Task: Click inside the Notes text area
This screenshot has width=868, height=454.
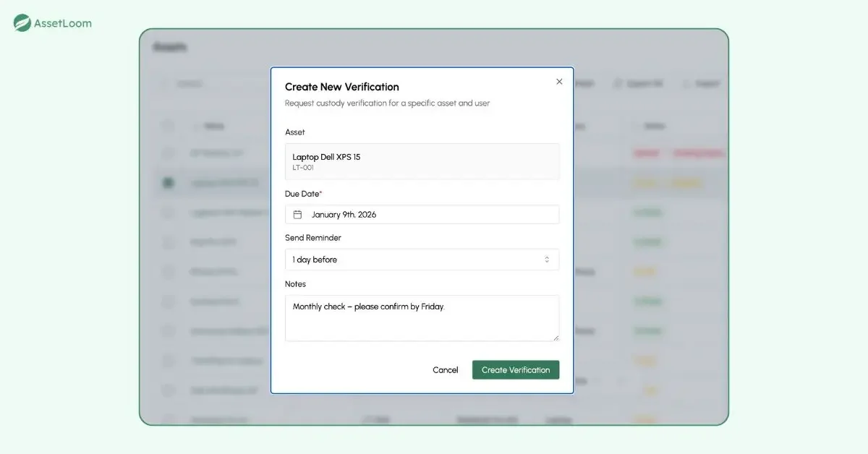Action: point(422,317)
